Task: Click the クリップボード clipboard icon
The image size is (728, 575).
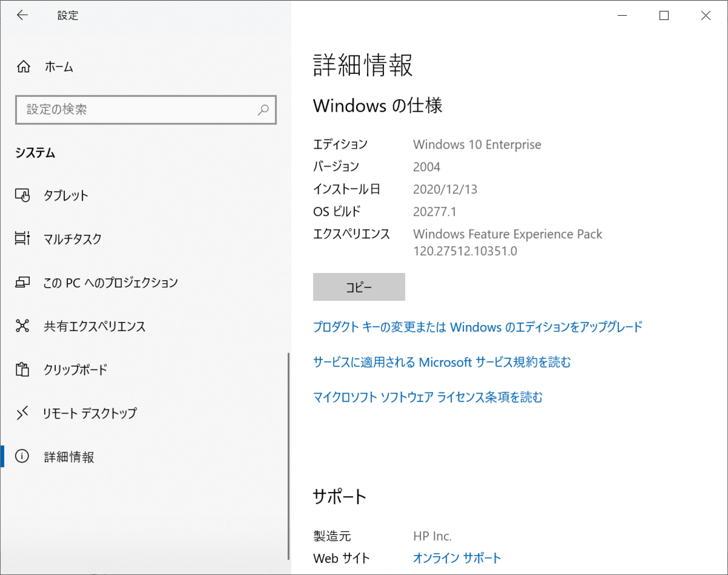Action: 22,369
